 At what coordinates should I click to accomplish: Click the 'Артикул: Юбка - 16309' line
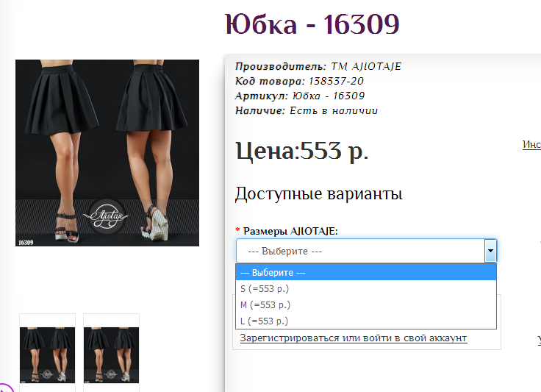300,96
